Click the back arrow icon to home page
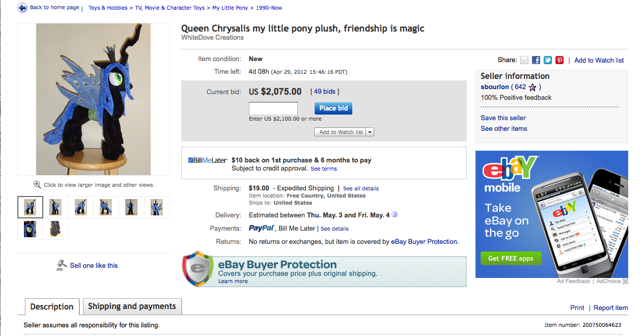The image size is (644, 336). pyautogui.click(x=22, y=8)
